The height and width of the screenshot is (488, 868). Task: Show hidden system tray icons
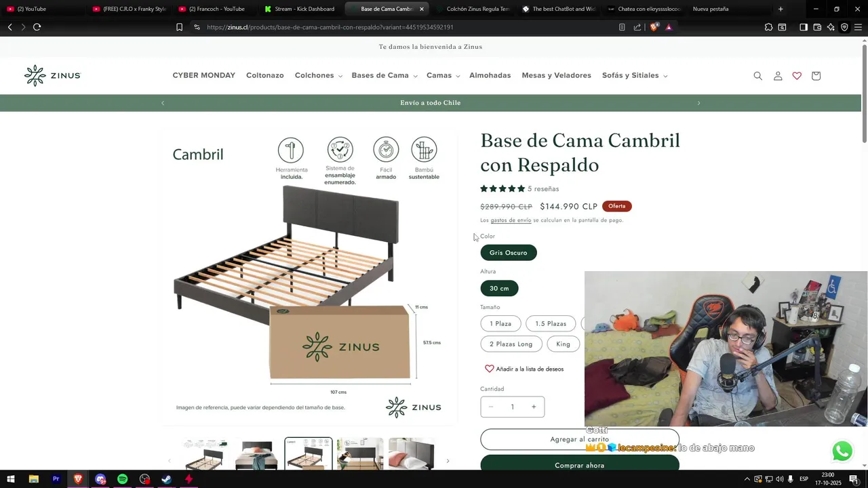pyautogui.click(x=747, y=479)
